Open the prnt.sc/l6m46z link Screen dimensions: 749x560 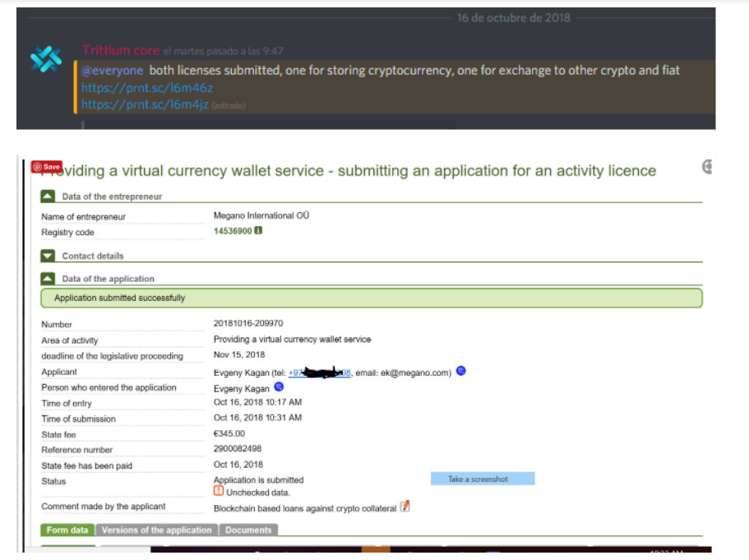147,88
